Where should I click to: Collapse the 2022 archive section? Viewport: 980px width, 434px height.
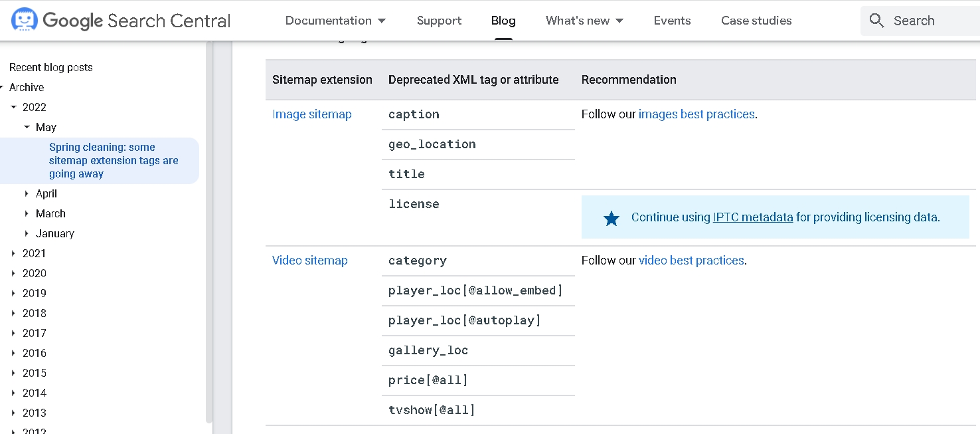point(13,107)
